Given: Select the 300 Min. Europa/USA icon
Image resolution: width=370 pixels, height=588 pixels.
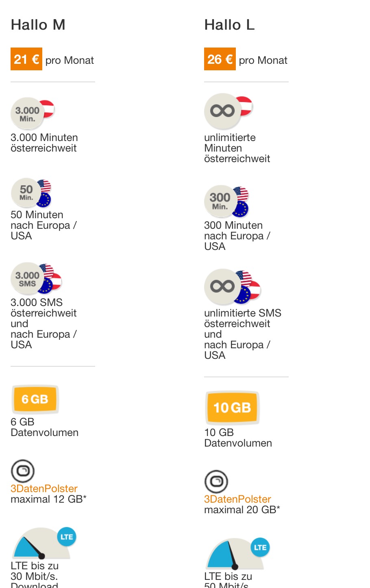Looking at the screenshot, I should (226, 202).
